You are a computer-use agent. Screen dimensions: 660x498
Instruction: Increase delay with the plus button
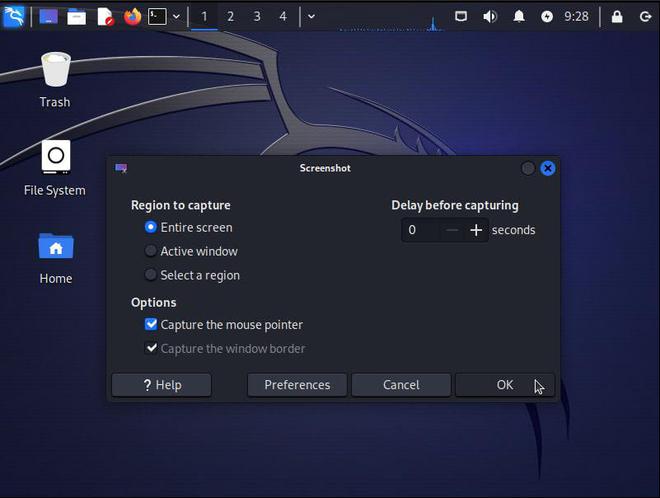click(x=476, y=230)
